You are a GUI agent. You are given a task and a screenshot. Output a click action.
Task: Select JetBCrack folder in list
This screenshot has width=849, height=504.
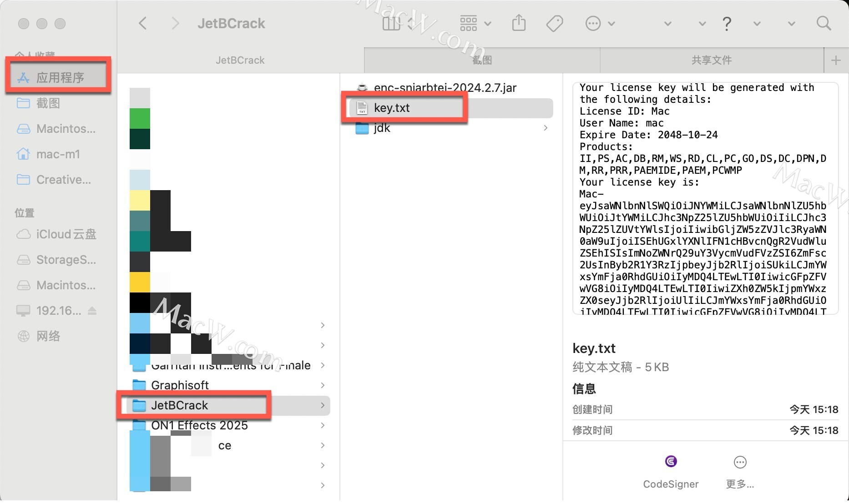229,405
